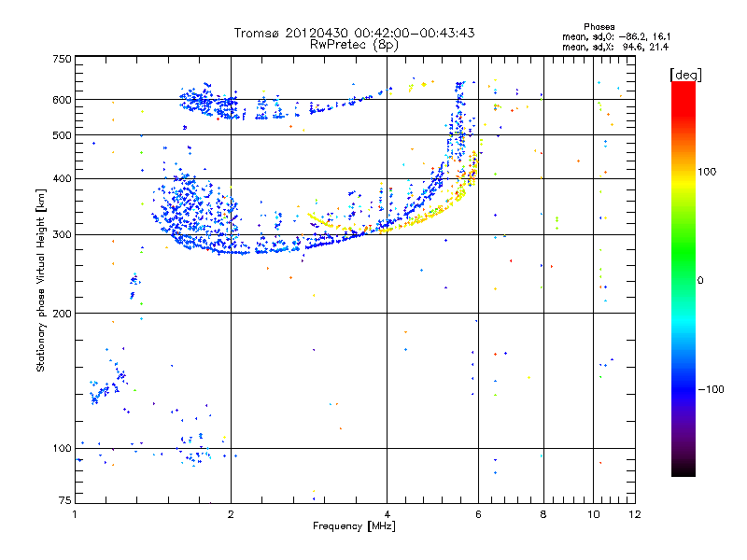Image resolution: width=747 pixels, height=560 pixels.
Task: Click 'mean, sd,X: 94.6, 21.4' statistics line
Action: 615,47
